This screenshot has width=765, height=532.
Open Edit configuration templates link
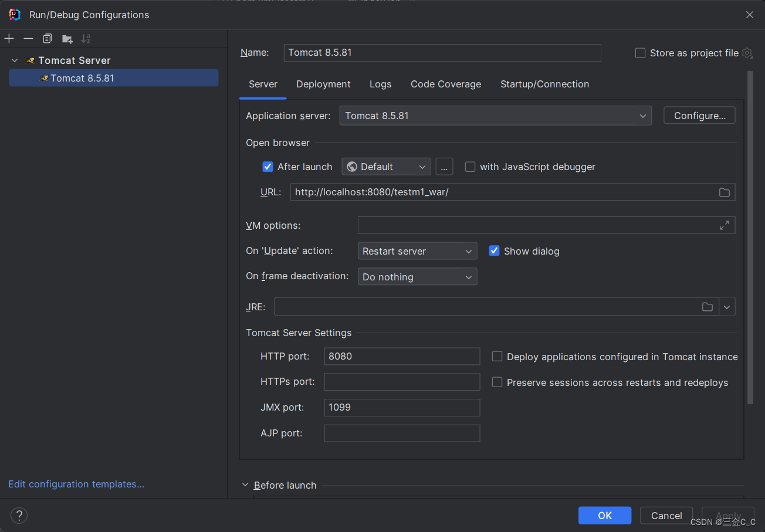click(x=76, y=484)
